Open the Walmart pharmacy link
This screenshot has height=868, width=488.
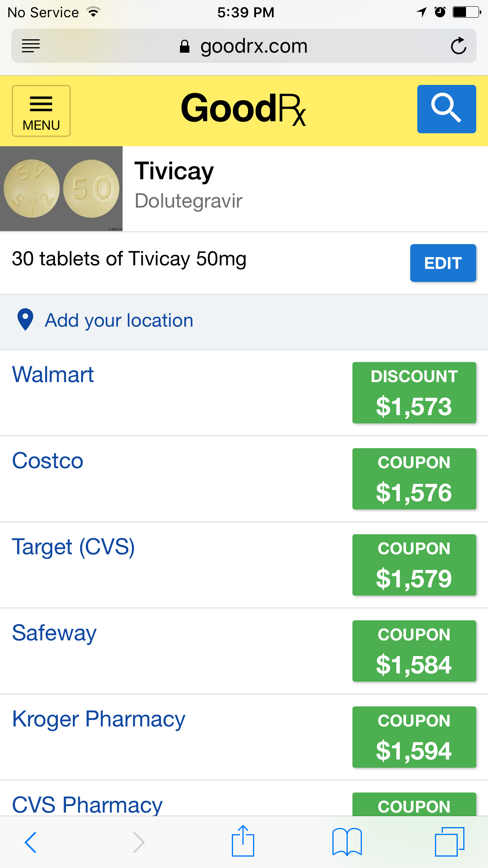[x=53, y=374]
